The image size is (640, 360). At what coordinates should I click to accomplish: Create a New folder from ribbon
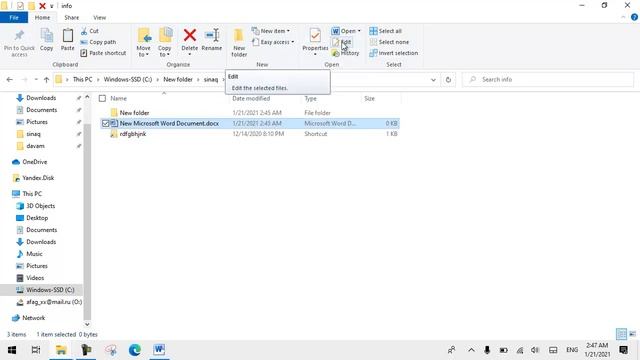[239, 42]
